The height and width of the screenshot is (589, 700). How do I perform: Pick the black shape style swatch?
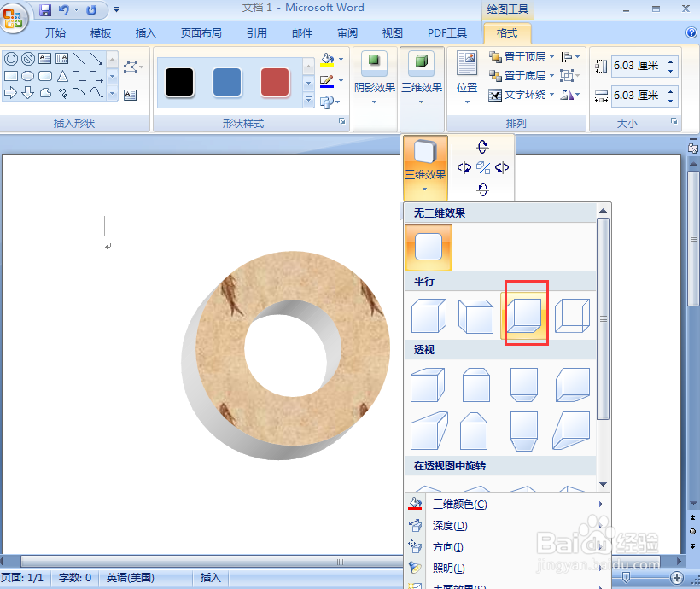[x=179, y=82]
